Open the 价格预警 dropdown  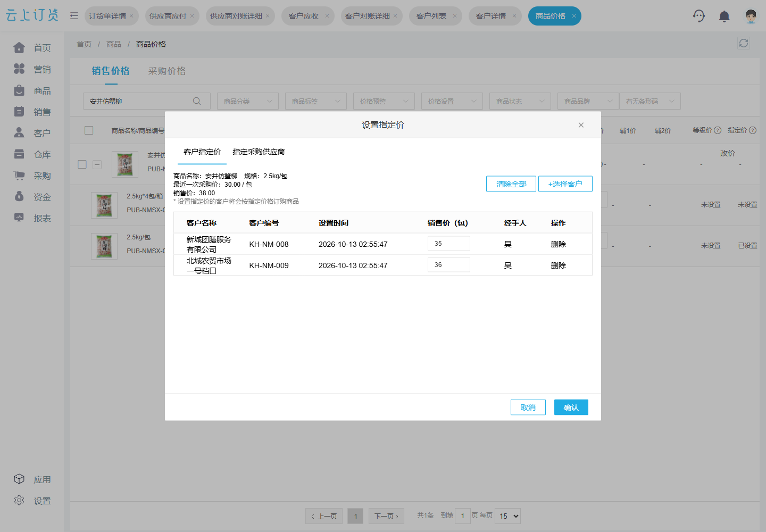pyautogui.click(x=384, y=101)
